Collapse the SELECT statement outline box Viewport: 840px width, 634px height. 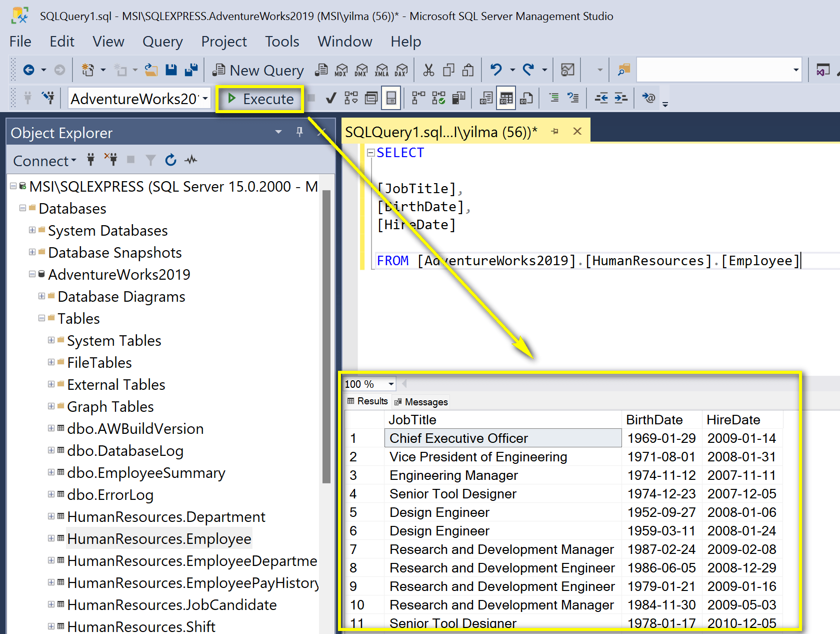coord(371,153)
